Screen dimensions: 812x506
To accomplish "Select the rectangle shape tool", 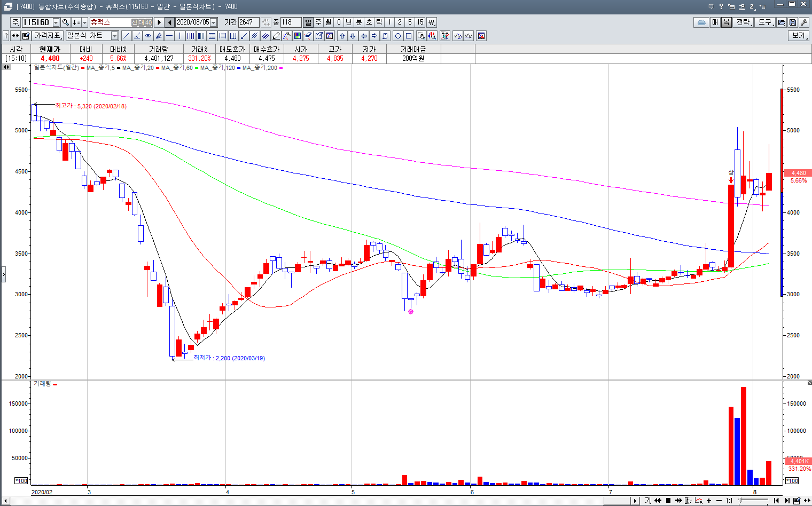I will (409, 36).
